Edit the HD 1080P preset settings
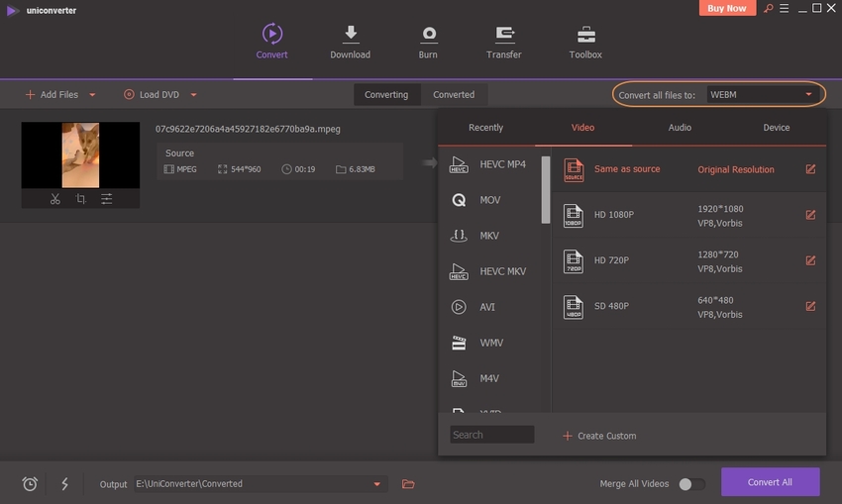This screenshot has width=842, height=504. point(810,215)
